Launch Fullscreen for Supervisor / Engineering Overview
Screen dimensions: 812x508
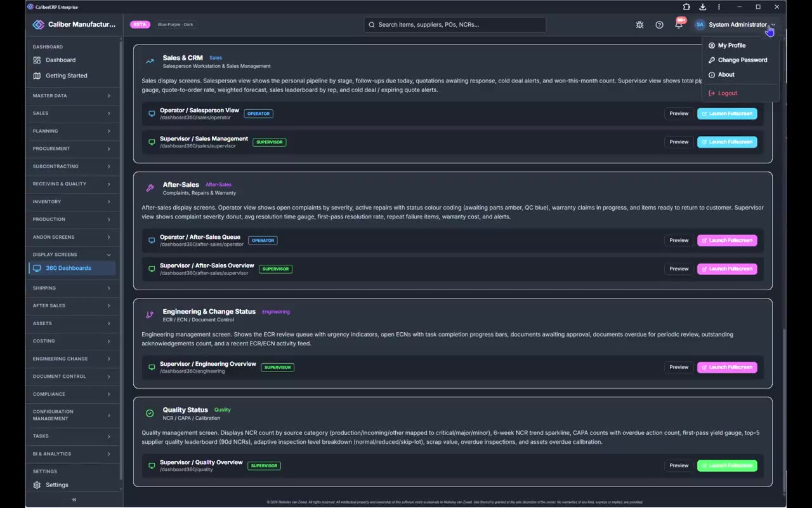pos(727,368)
